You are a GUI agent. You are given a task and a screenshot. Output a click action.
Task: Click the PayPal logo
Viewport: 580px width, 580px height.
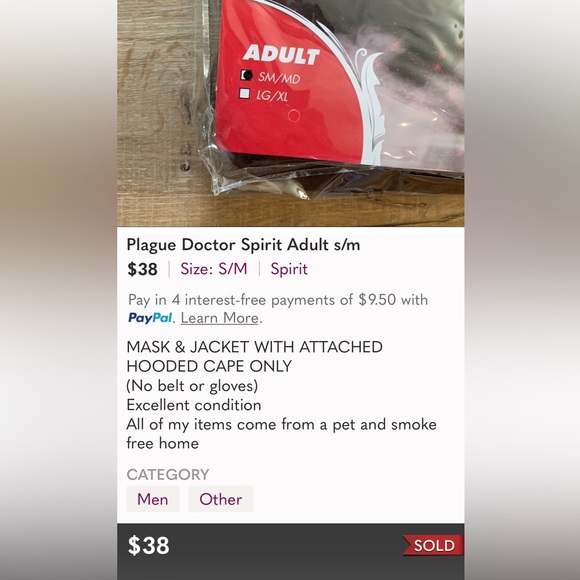tap(150, 318)
